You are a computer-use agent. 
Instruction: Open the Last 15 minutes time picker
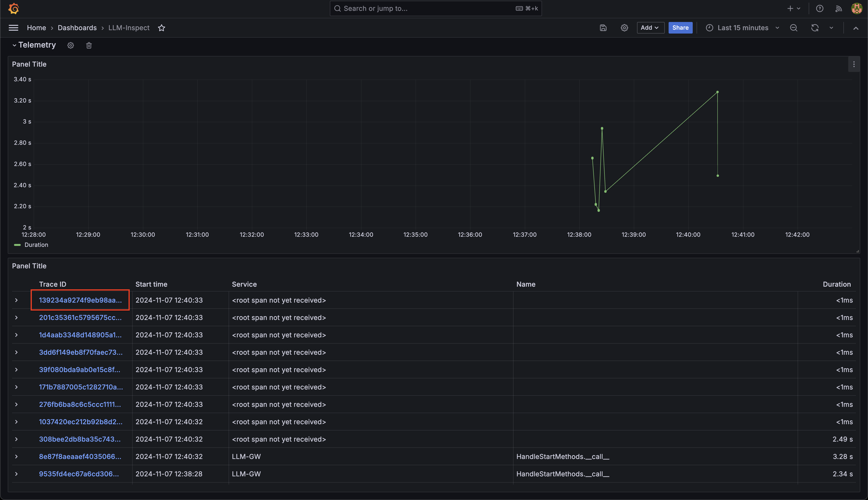(x=742, y=28)
